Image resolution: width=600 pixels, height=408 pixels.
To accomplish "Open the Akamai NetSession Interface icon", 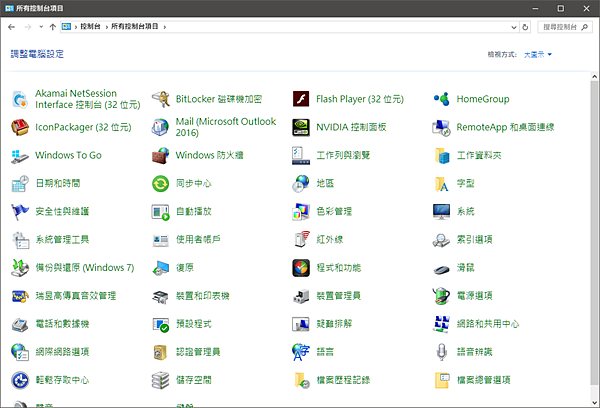I will [20, 99].
